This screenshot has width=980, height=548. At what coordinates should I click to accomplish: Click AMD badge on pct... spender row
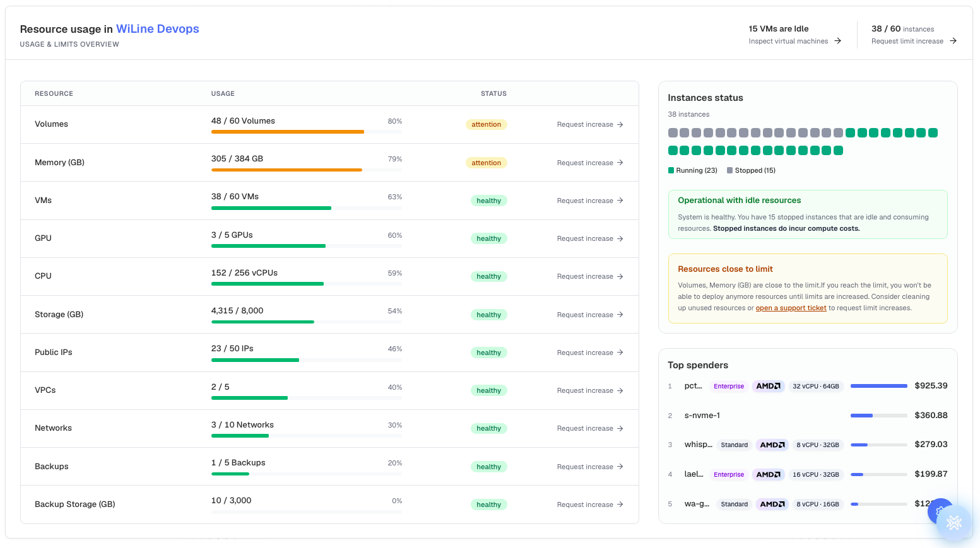click(x=769, y=386)
